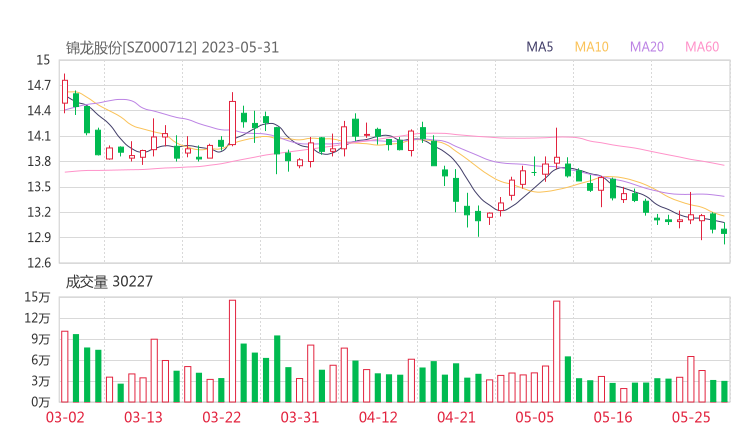The image size is (740, 440).
Task: Click the 14.7 price axis label
Action: coord(39,85)
